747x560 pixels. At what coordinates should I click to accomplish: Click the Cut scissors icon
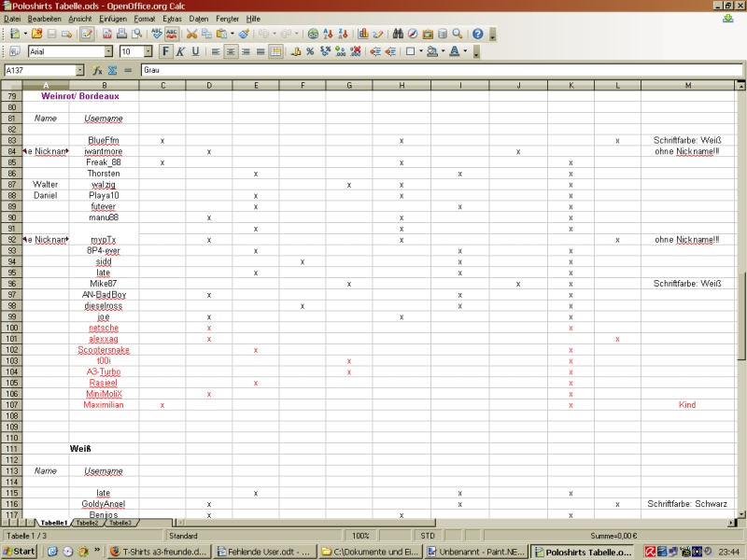coord(191,34)
